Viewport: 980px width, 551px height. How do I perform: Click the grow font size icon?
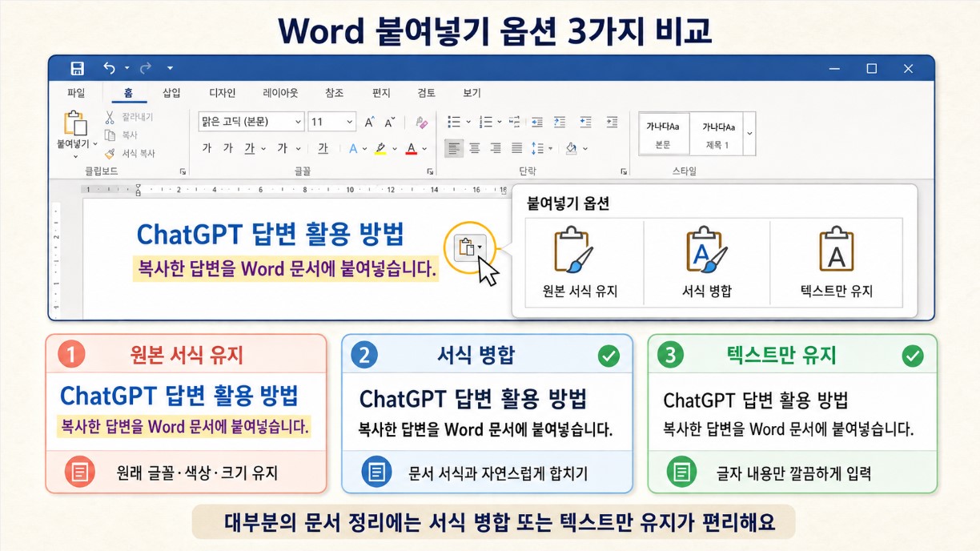pos(369,122)
